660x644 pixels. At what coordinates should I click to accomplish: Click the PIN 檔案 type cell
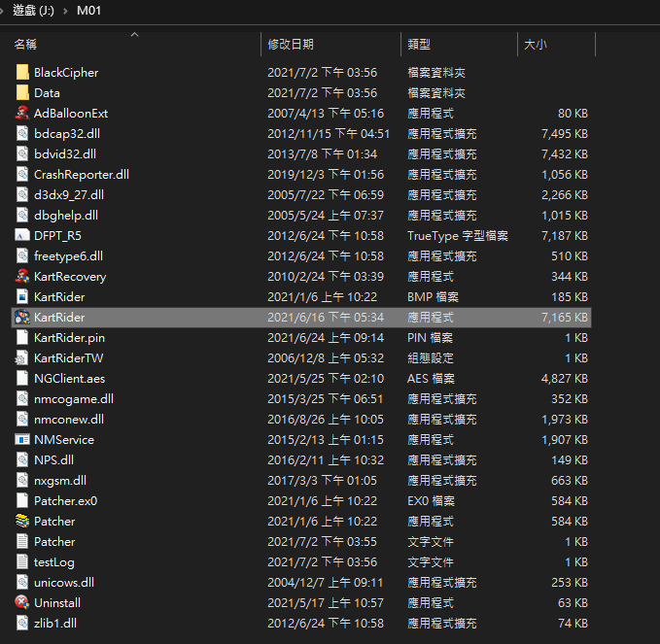(x=431, y=337)
